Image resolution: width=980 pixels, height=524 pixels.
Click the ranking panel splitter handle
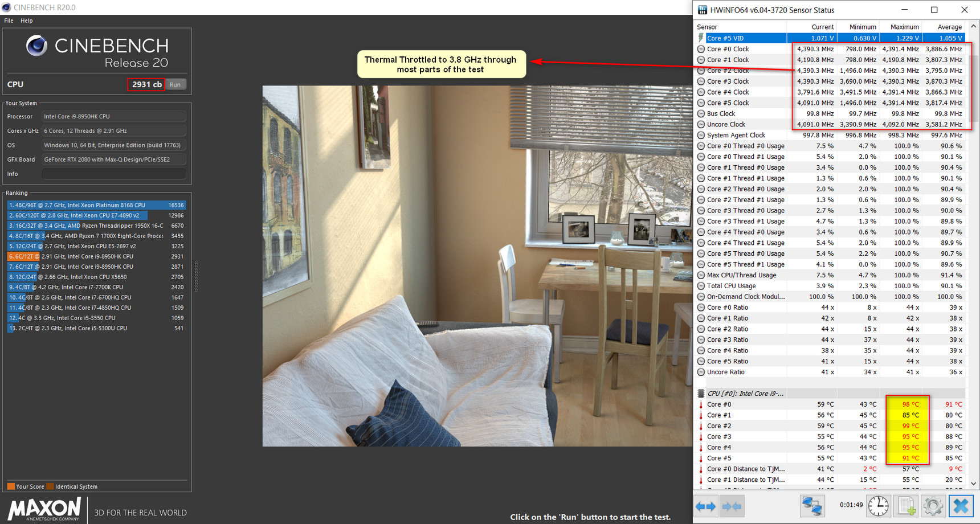point(196,277)
